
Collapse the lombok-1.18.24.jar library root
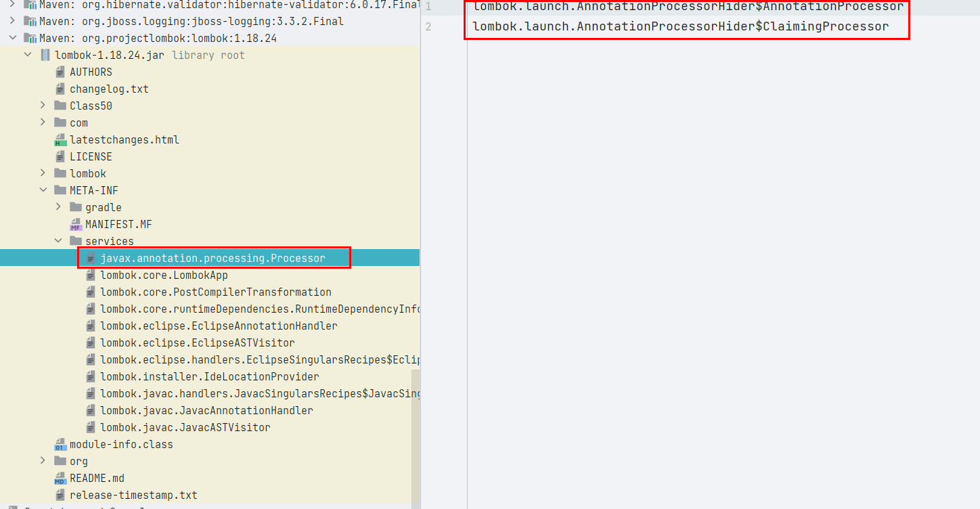(x=28, y=55)
